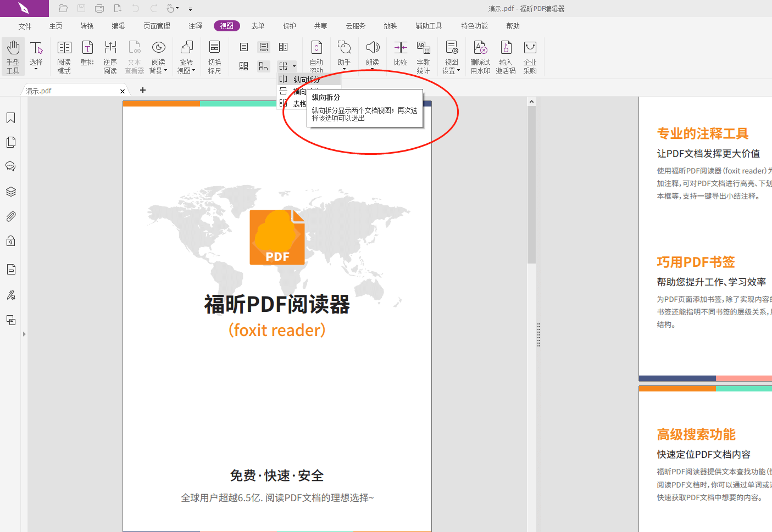The image size is (772, 532).
Task: Toggle 阅读模式 reading mode
Action: click(x=64, y=55)
